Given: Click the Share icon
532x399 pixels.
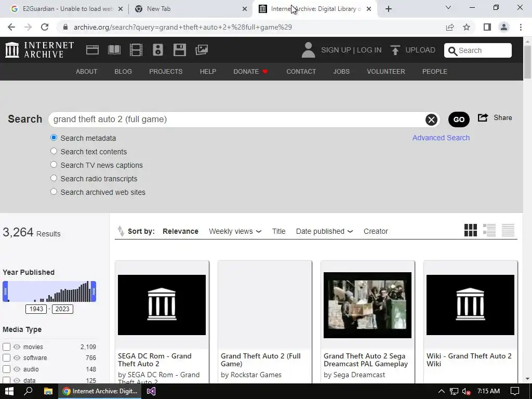Looking at the screenshot, I should [483, 118].
